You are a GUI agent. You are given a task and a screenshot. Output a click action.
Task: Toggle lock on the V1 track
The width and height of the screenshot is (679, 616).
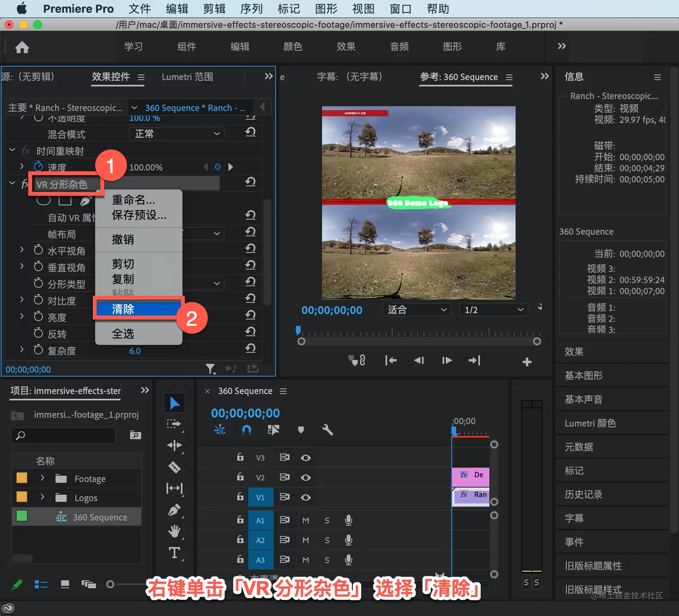click(240, 496)
